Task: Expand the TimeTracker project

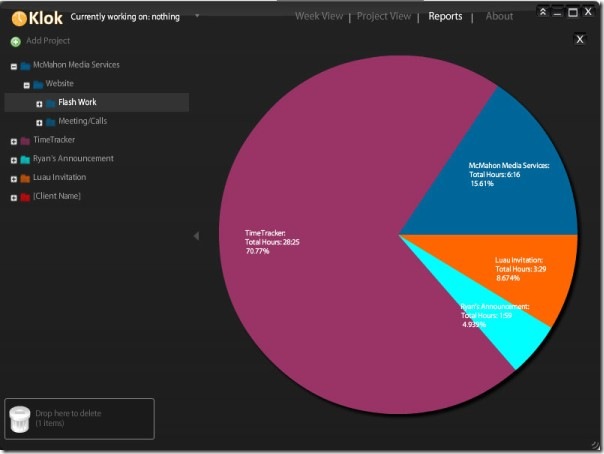Action: point(14,142)
